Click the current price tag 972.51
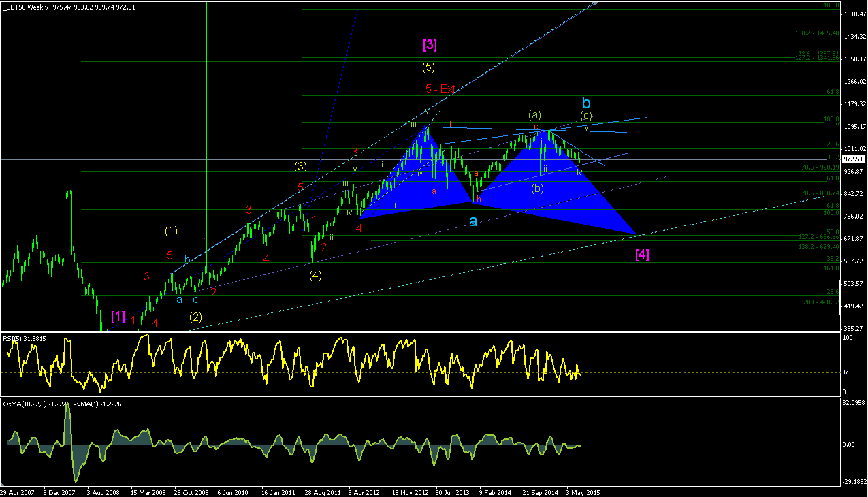Screen dimensions: 868x497 pyautogui.click(x=854, y=159)
